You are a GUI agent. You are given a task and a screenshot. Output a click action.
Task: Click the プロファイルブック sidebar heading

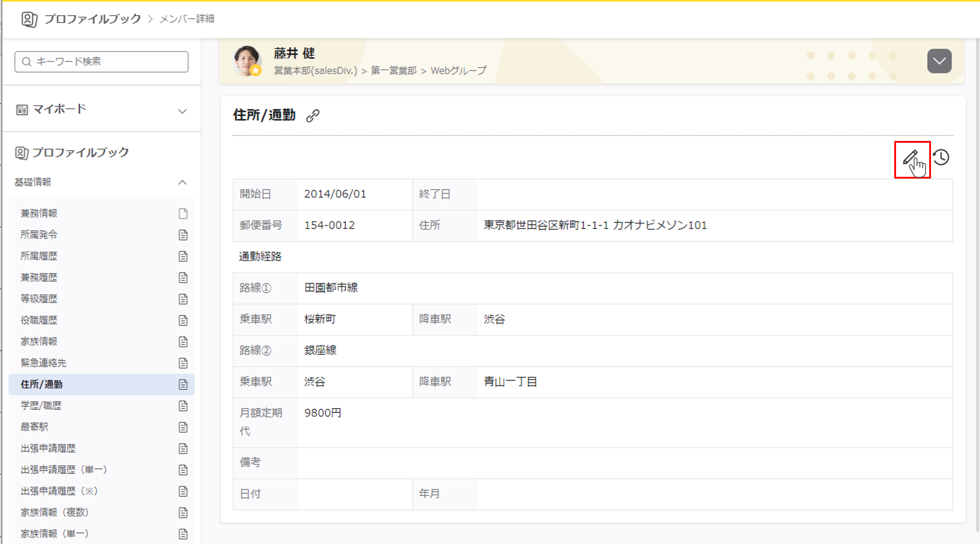pyautogui.click(x=80, y=153)
